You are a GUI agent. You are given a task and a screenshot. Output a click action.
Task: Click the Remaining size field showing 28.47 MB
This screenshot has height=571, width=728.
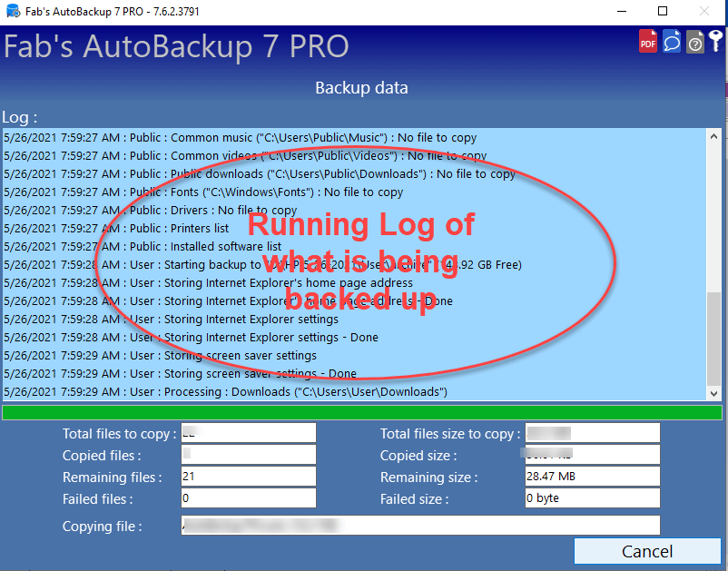pyautogui.click(x=593, y=477)
